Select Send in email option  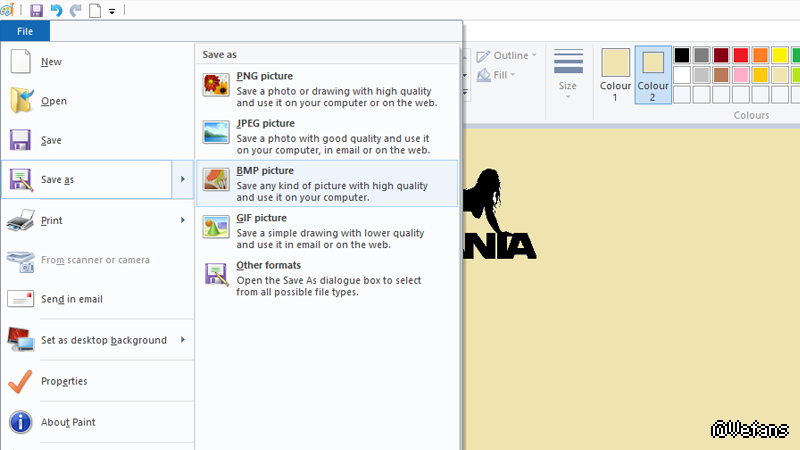pyautogui.click(x=97, y=299)
